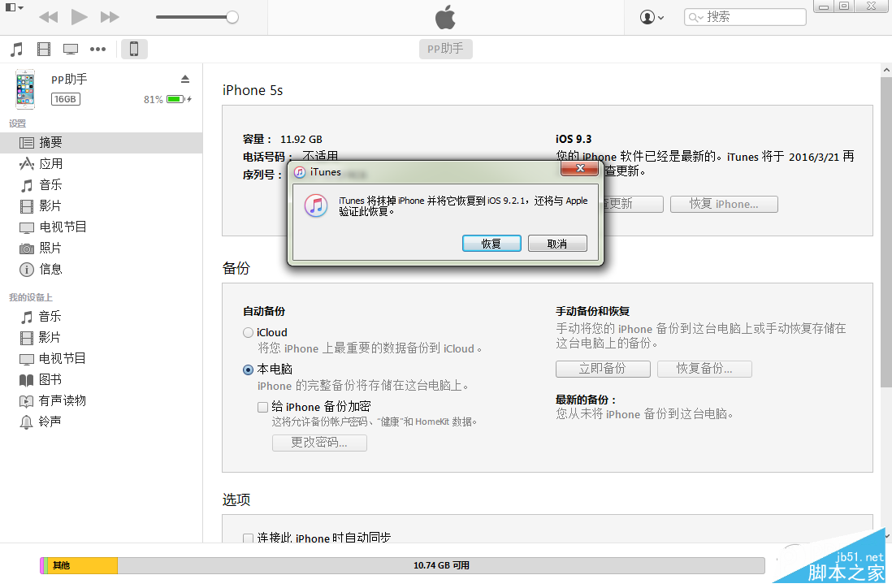Confirm with 恢复 in iTunes dialog
This screenshot has height=588, width=892.
tap(491, 244)
